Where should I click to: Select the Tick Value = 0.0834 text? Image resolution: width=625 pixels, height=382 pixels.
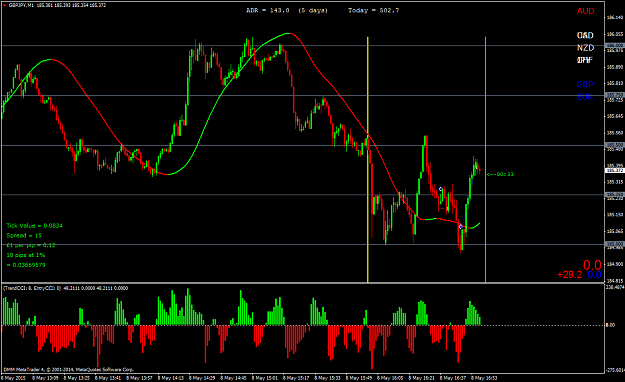(34, 226)
